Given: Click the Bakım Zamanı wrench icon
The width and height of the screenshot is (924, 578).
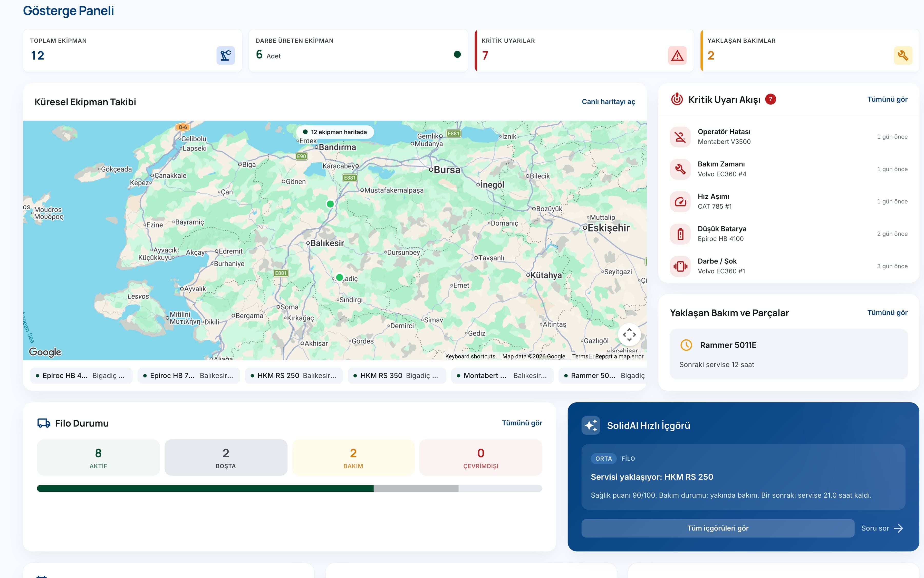Looking at the screenshot, I should click(x=680, y=169).
